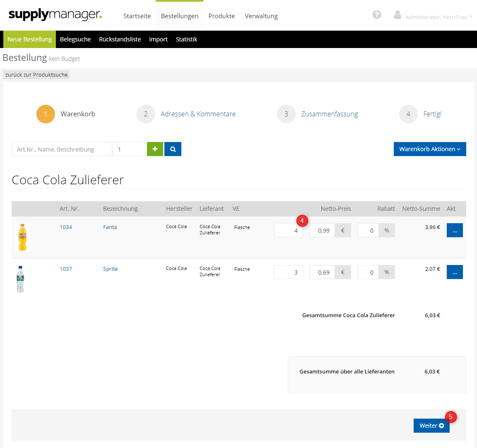Click the Sprite bottle product image
This screenshot has height=448, width=477.
point(20,279)
